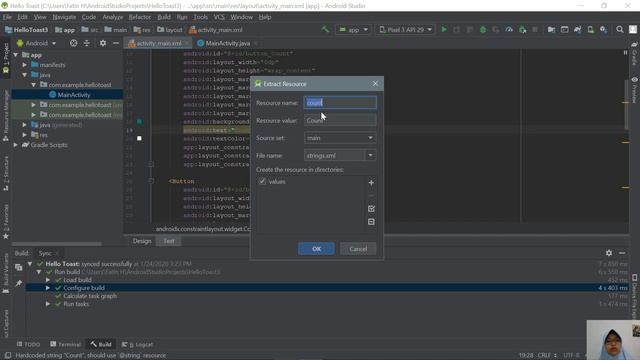Open the Build tool window tab

101,344
